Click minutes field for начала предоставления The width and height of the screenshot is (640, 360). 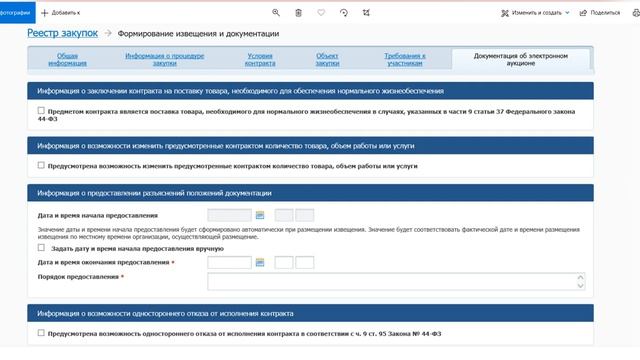click(x=304, y=215)
